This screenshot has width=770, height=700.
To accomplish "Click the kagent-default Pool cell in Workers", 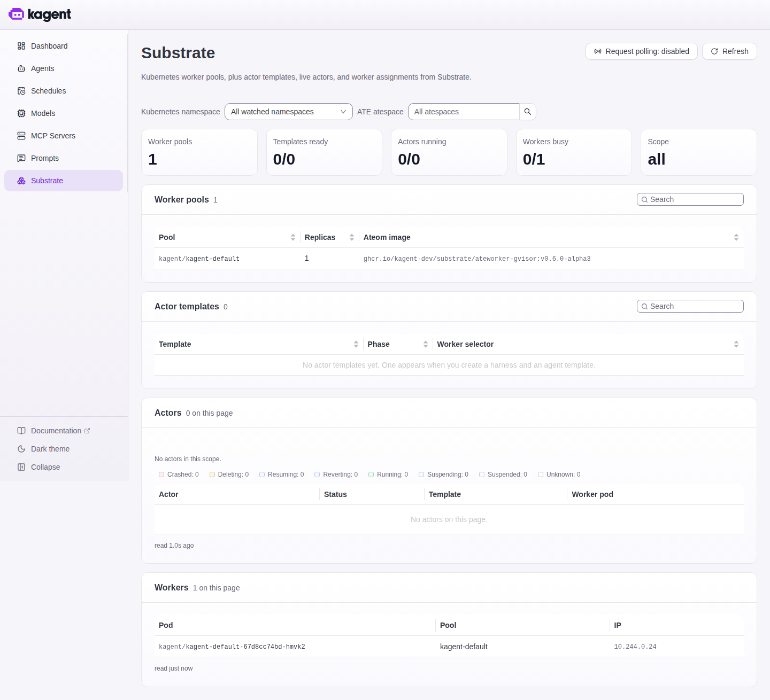I will 464,647.
